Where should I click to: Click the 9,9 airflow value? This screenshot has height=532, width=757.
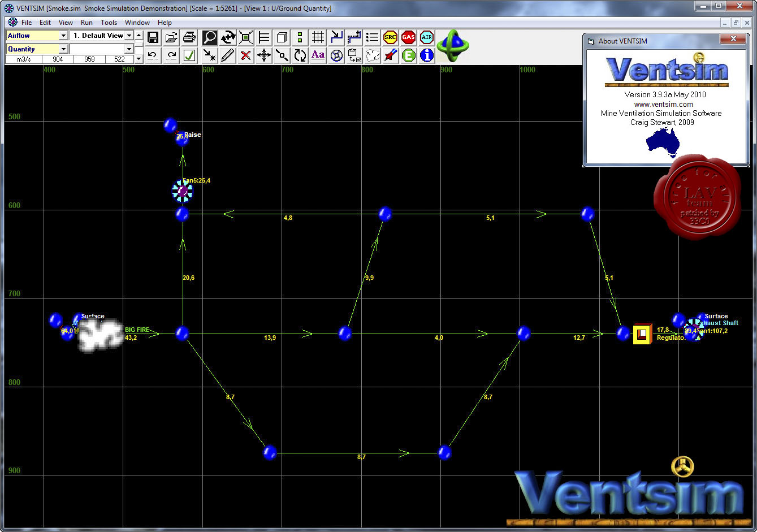(369, 278)
